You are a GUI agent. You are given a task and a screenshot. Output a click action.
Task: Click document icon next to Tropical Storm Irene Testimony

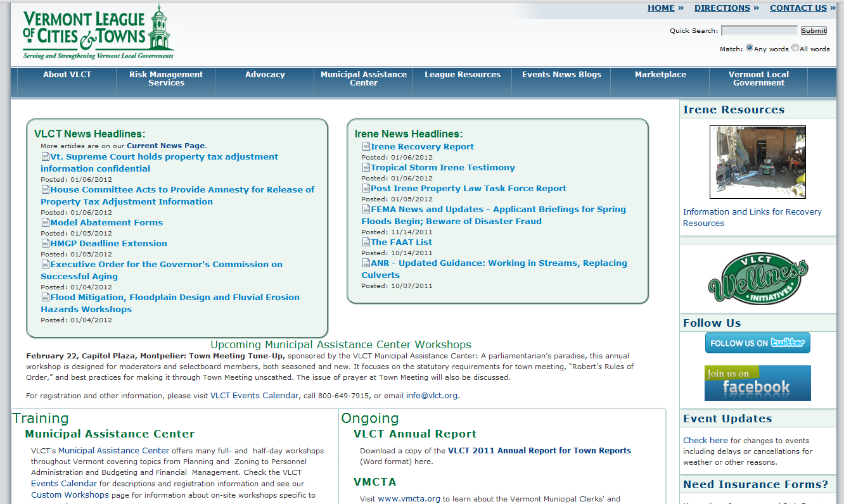pos(366,167)
